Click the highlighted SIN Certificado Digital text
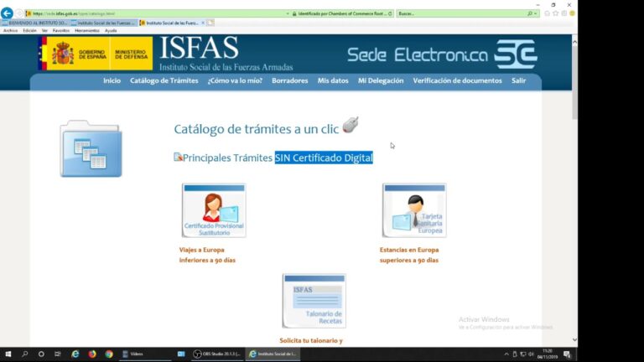Image resolution: width=644 pixels, height=362 pixels. (324, 158)
